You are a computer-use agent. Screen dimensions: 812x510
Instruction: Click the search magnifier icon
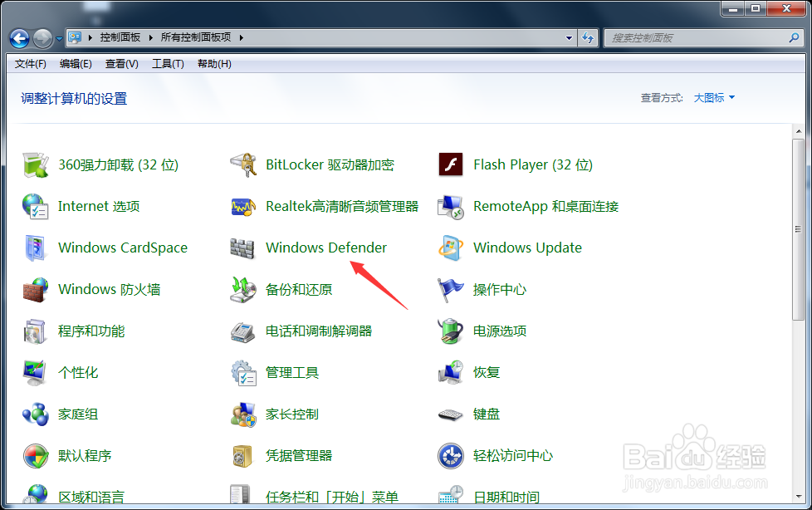click(794, 37)
